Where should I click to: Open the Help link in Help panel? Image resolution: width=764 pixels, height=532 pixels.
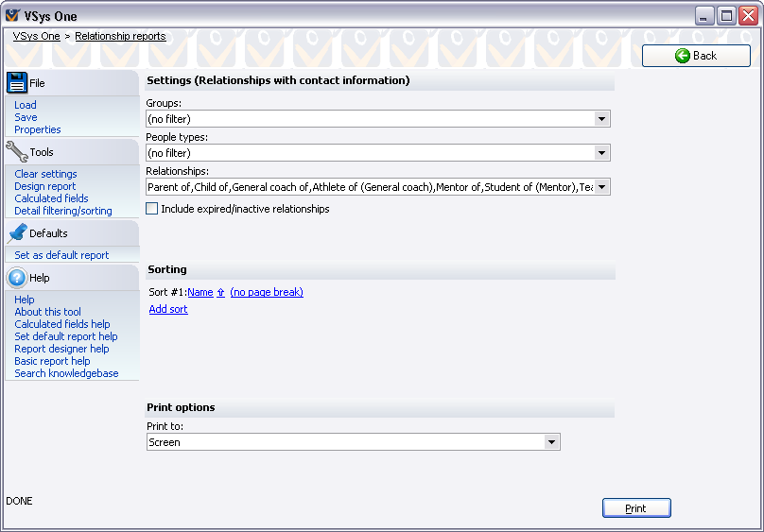click(25, 300)
